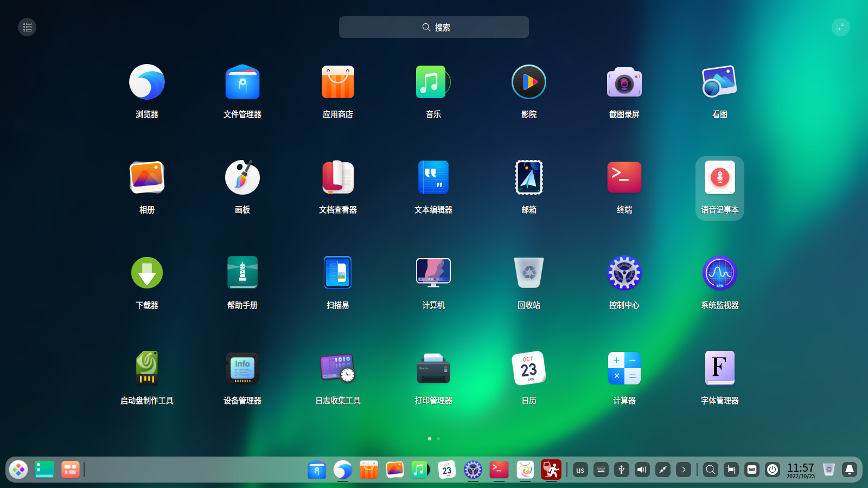
Task: Open calendar from the dock
Action: (447, 470)
